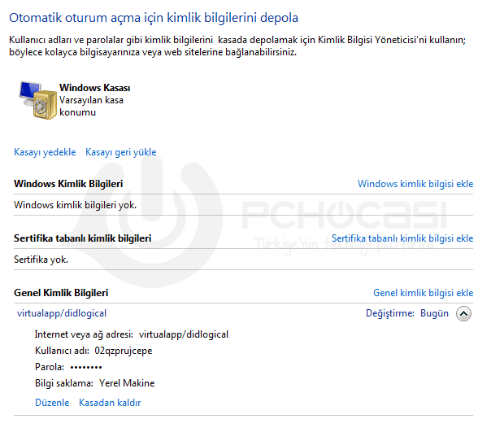
Task: Click the username value 02qzprujcepe
Action: [x=124, y=351]
